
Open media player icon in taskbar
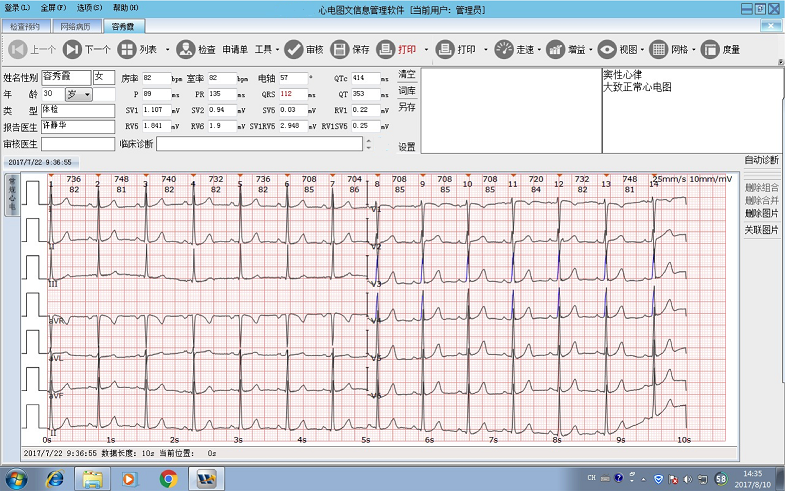coord(130,479)
